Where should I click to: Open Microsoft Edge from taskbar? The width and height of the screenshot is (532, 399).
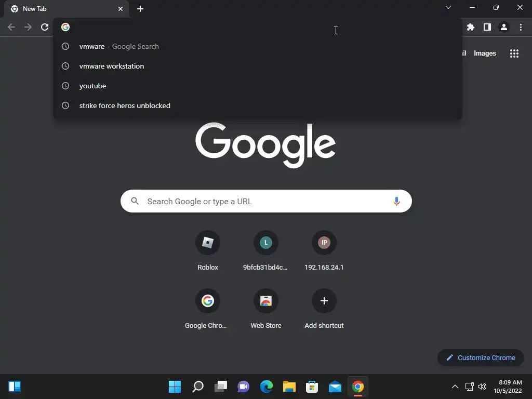point(267,387)
